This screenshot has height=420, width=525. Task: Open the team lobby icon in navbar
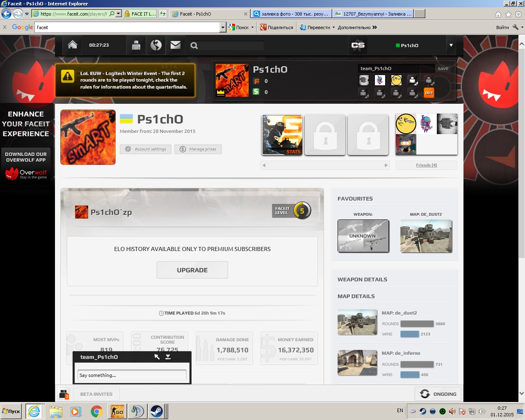click(136, 45)
